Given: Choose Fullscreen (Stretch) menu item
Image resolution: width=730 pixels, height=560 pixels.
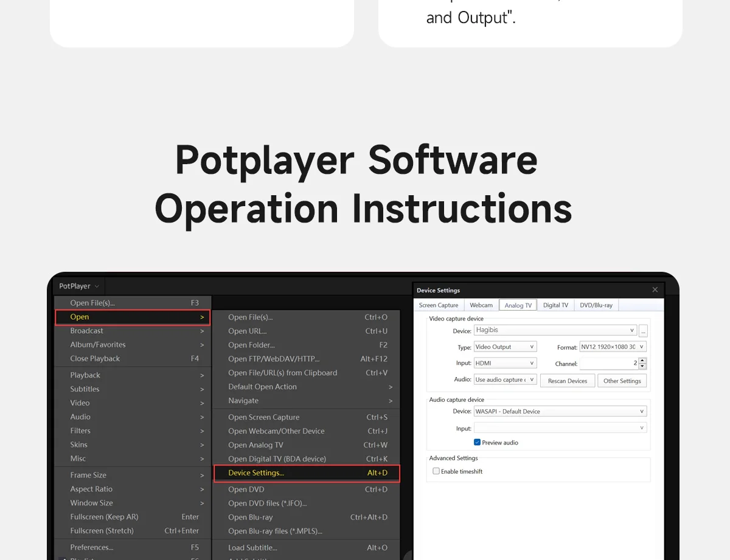Looking at the screenshot, I should coord(133,531).
